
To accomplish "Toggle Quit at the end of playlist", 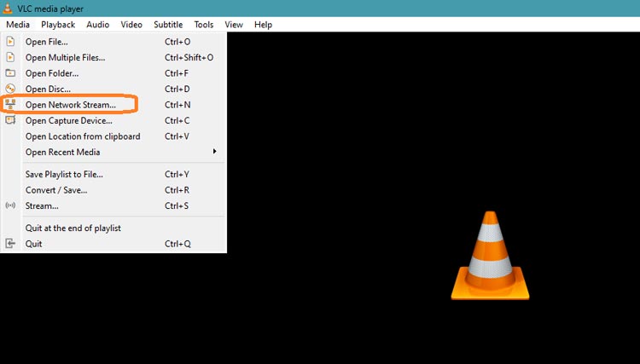I will [x=113, y=228].
